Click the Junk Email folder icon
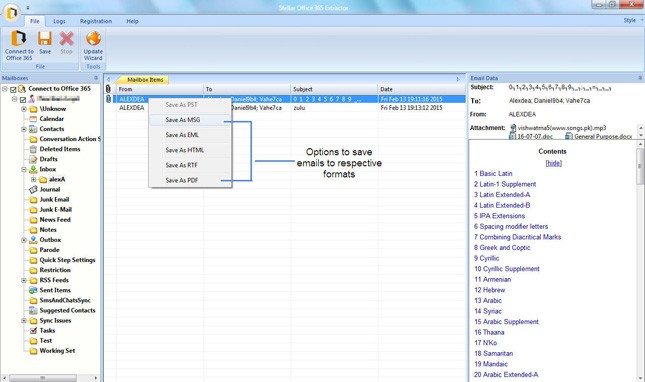Viewport: 645px width, 382px height. click(33, 199)
